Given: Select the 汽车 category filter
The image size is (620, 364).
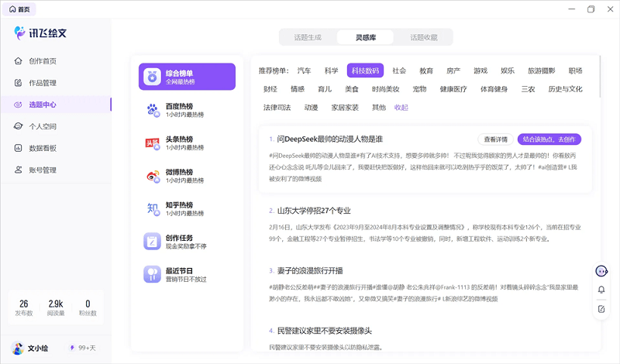Looking at the screenshot, I should click(x=305, y=70).
